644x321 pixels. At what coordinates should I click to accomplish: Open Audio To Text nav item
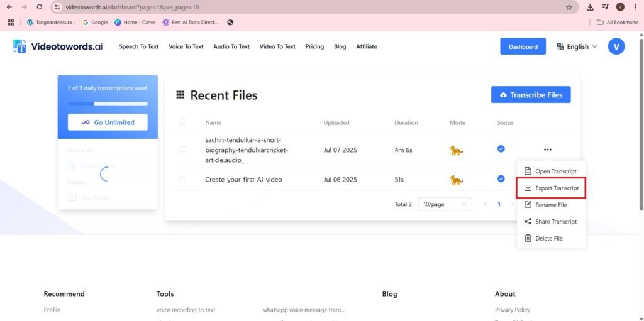coord(231,46)
